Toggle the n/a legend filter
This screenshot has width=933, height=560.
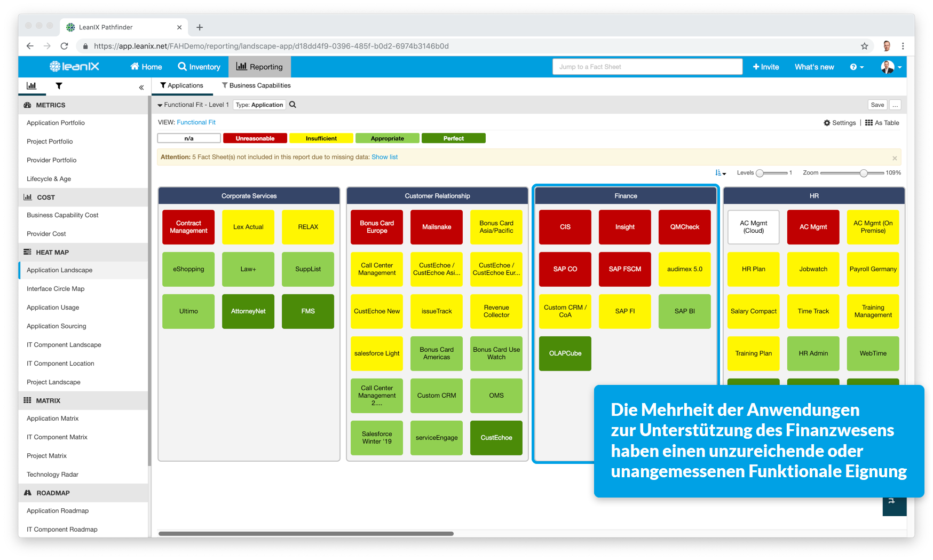pyautogui.click(x=188, y=138)
